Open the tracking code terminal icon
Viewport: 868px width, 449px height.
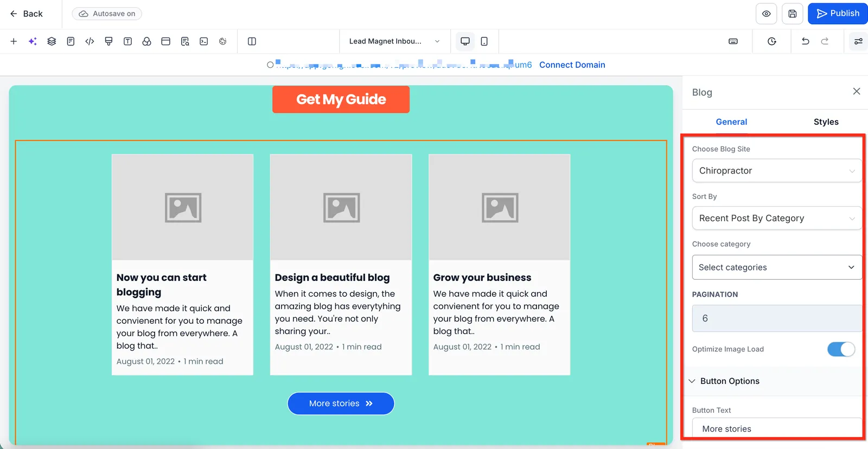[x=204, y=41]
